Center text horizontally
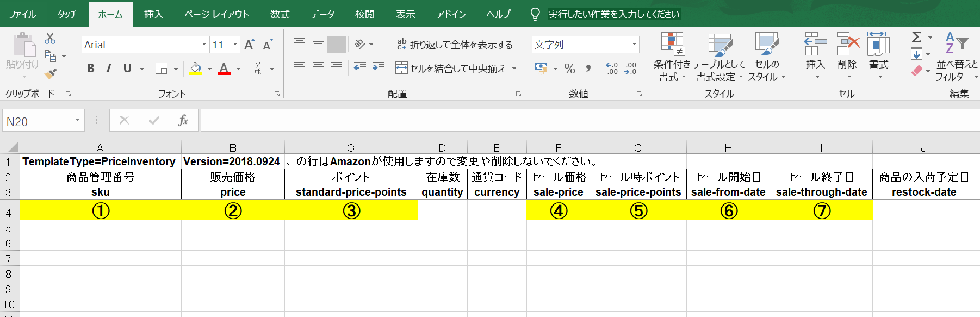This screenshot has height=317, width=980. point(318,68)
